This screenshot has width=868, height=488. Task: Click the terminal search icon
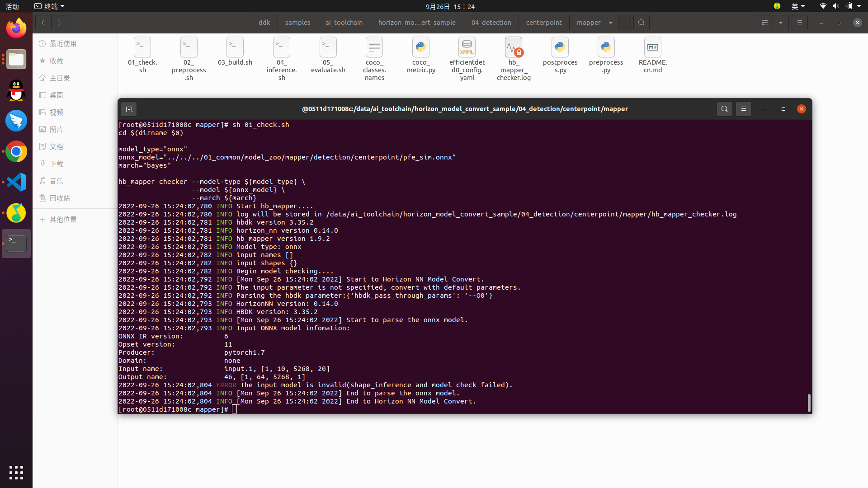coord(724,109)
